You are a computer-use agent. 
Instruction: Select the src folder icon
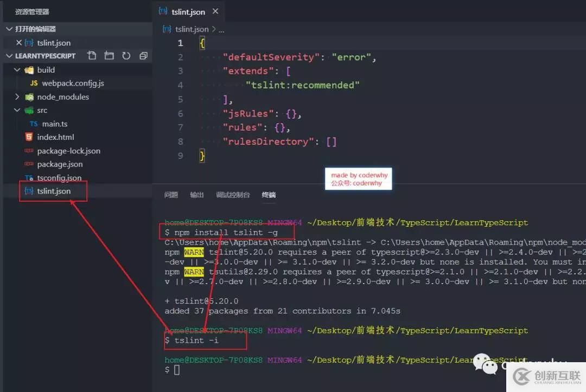click(29, 111)
